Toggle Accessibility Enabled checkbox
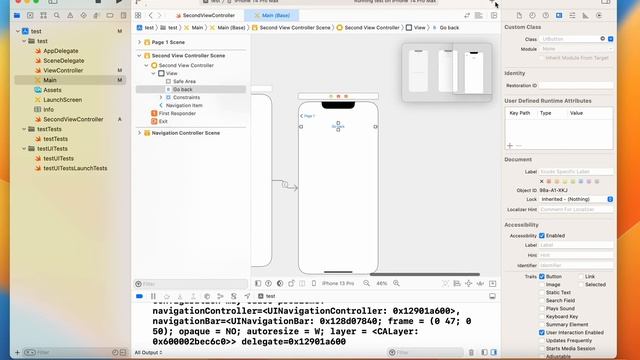The width and height of the screenshot is (640, 360). point(542,236)
